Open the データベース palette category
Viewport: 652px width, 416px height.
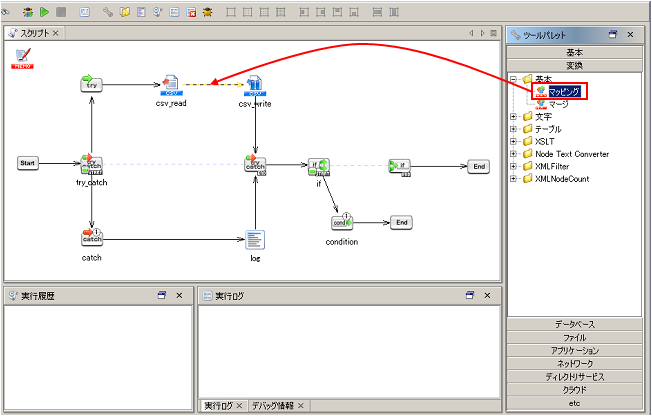[574, 325]
